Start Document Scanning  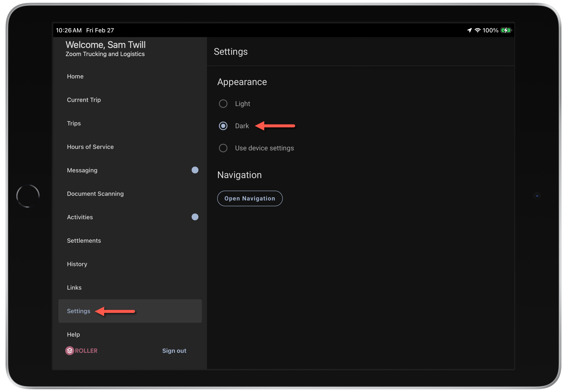pyautogui.click(x=95, y=193)
